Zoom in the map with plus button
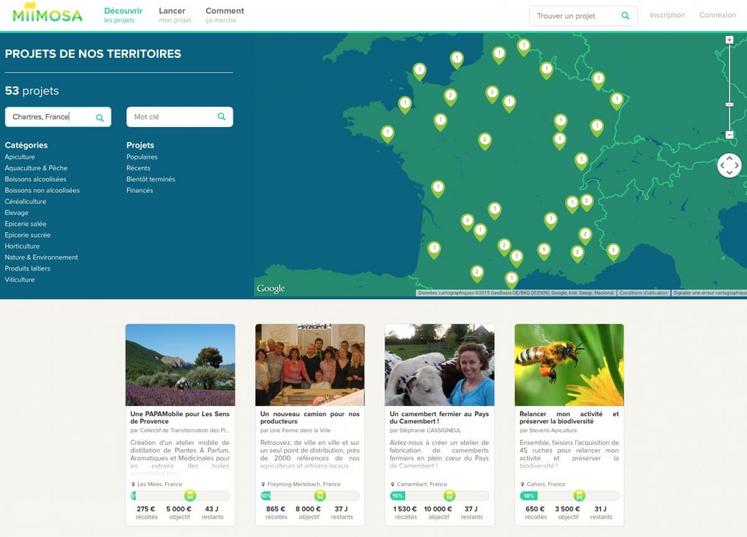The image size is (747, 537). click(x=730, y=40)
